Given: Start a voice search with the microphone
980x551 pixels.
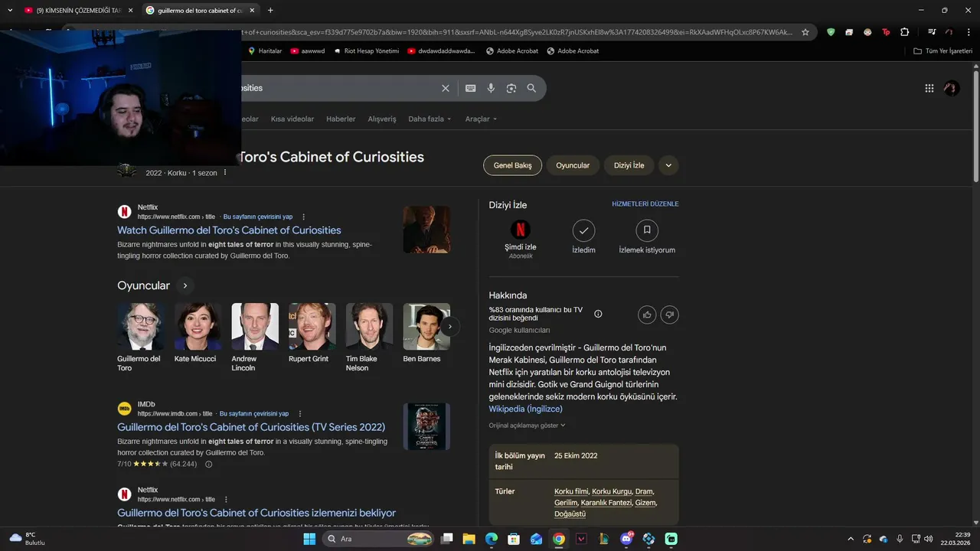Looking at the screenshot, I should [x=491, y=88].
